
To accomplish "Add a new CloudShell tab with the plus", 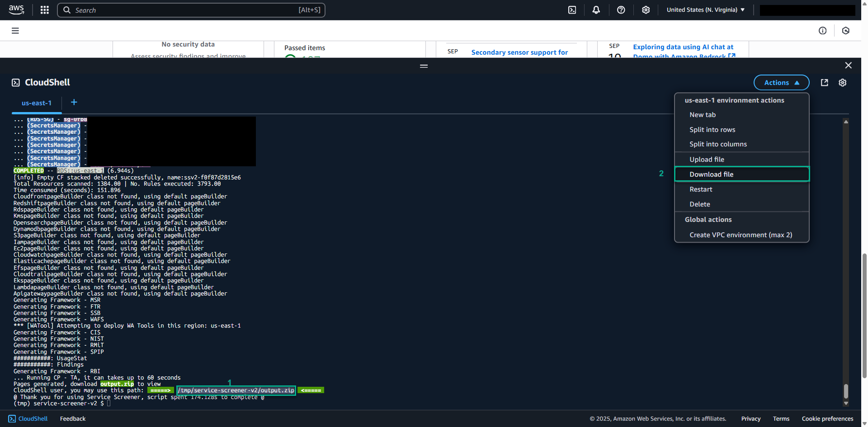I will [x=74, y=103].
